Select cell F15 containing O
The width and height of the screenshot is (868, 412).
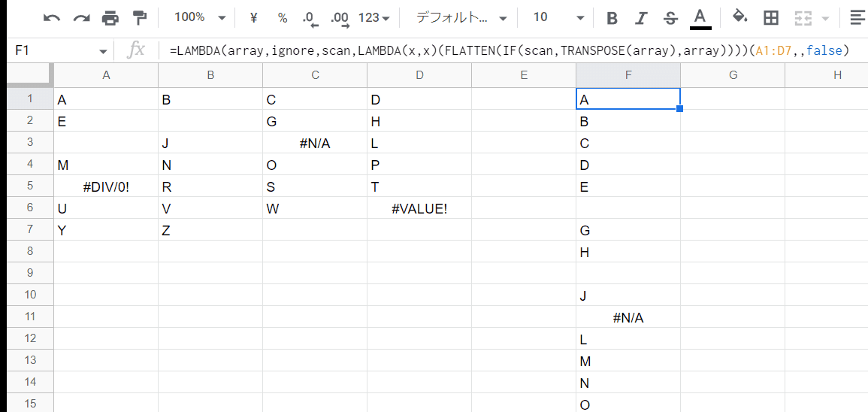pyautogui.click(x=628, y=403)
